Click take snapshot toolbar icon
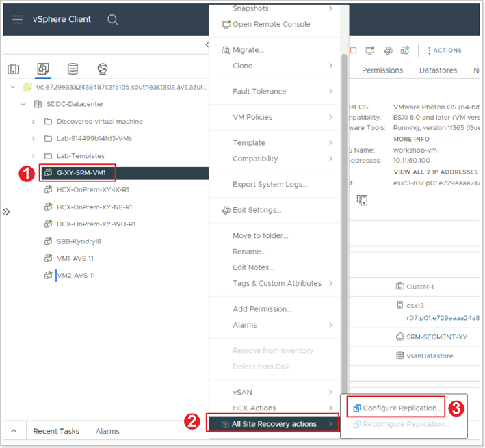485x448 pixels. (x=405, y=50)
